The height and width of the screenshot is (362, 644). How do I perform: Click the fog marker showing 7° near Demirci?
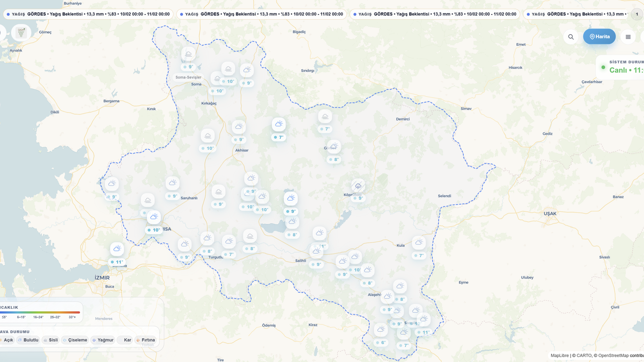pos(325,117)
